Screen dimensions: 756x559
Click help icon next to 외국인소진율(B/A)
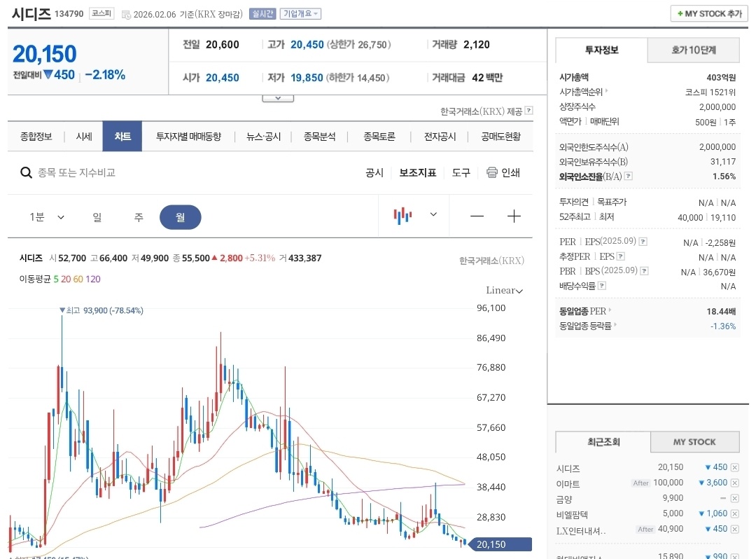628,177
